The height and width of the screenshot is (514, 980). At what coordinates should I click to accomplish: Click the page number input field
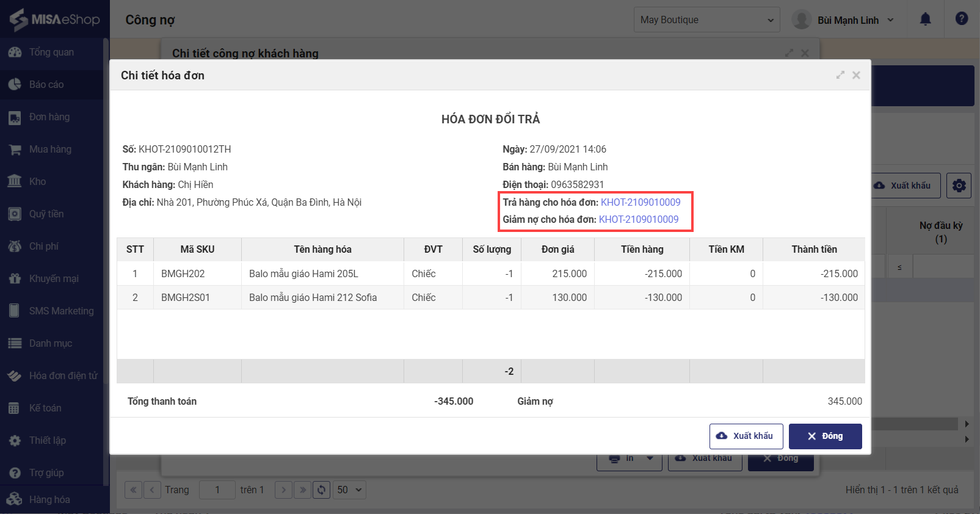217,490
